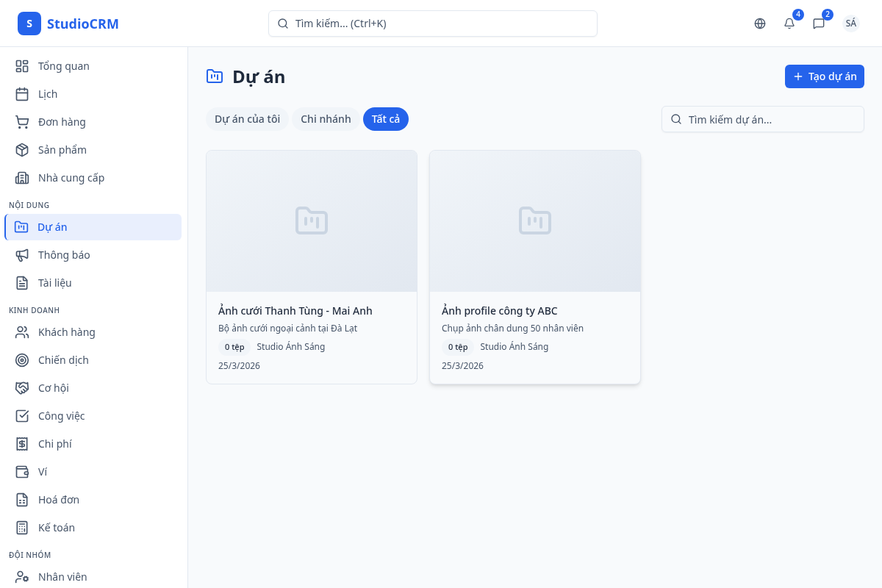Open Khách hàng in the sidebar

point(66,332)
